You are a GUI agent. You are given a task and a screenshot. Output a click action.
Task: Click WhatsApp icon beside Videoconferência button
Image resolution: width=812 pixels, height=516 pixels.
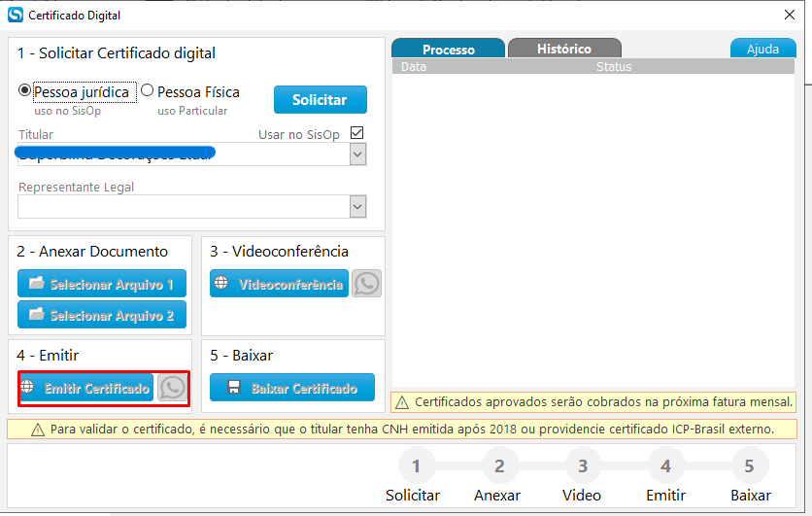366,284
